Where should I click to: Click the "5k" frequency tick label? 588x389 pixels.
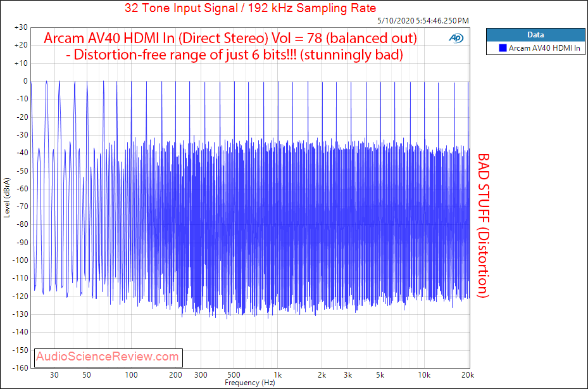pyautogui.click(x=380, y=374)
